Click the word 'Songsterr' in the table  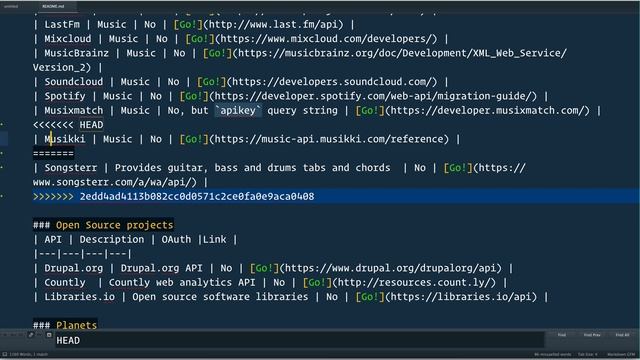coord(71,168)
